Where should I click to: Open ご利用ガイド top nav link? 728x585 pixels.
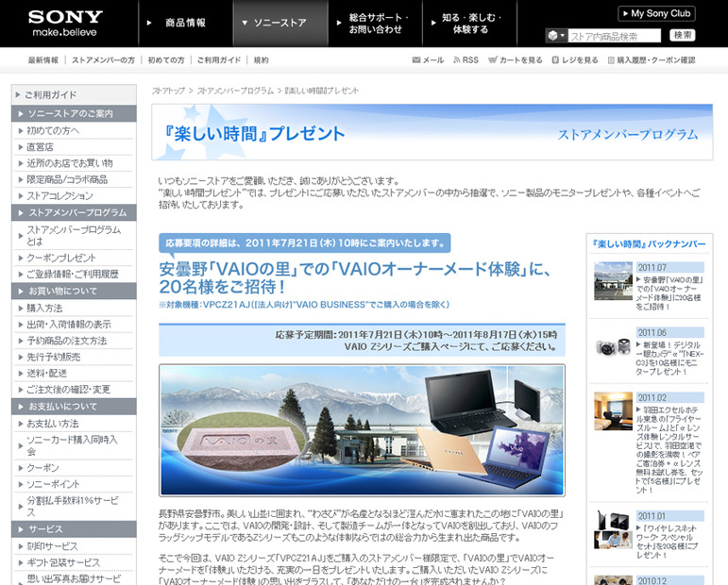coord(219,60)
